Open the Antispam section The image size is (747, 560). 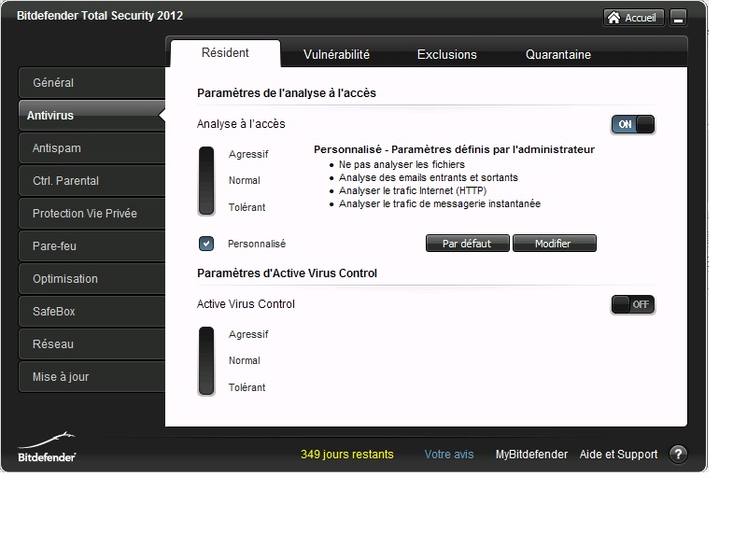coord(92,148)
